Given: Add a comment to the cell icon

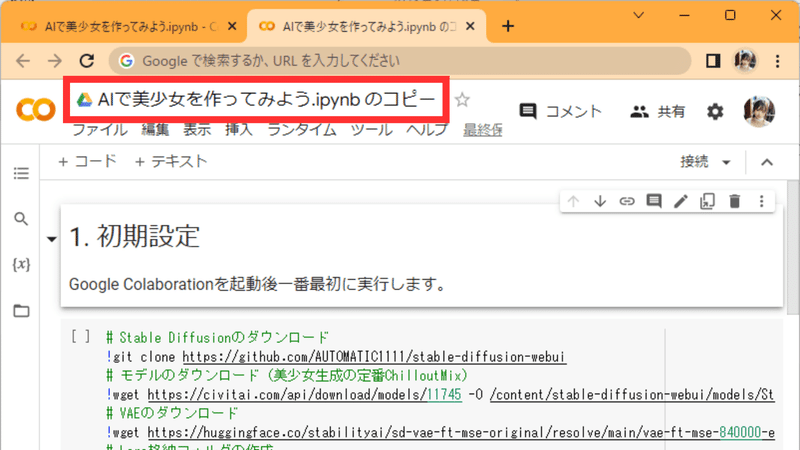Looking at the screenshot, I should point(654,201).
